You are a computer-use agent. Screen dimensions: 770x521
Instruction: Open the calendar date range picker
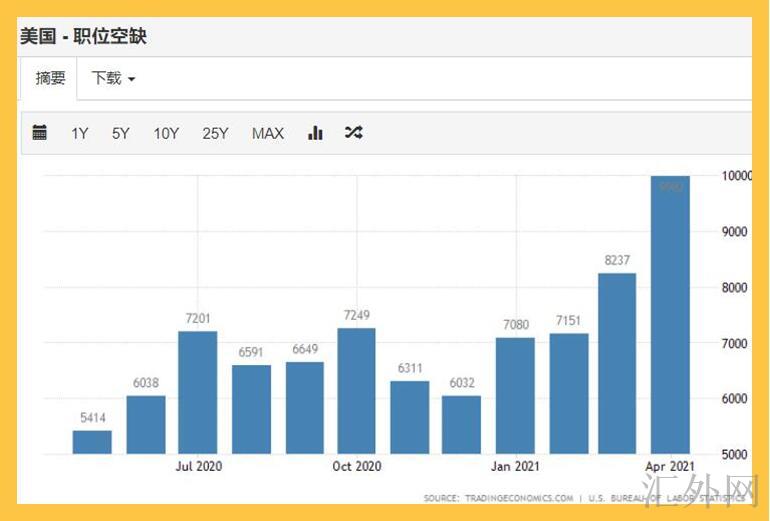(40, 133)
